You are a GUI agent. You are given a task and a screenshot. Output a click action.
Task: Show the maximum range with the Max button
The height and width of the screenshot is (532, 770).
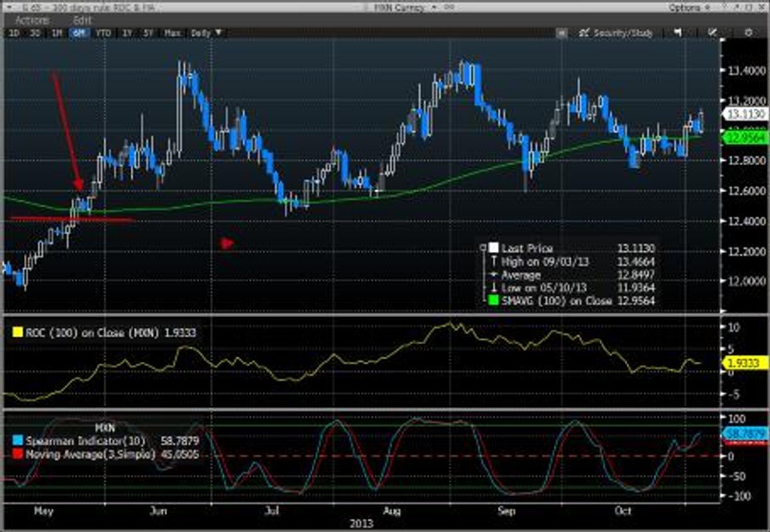172,33
